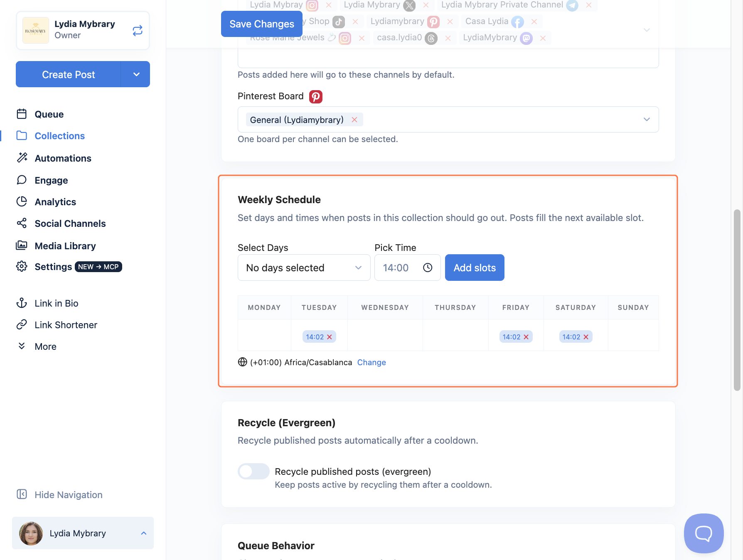Click the Change timezone link
743x560 pixels.
(x=371, y=362)
